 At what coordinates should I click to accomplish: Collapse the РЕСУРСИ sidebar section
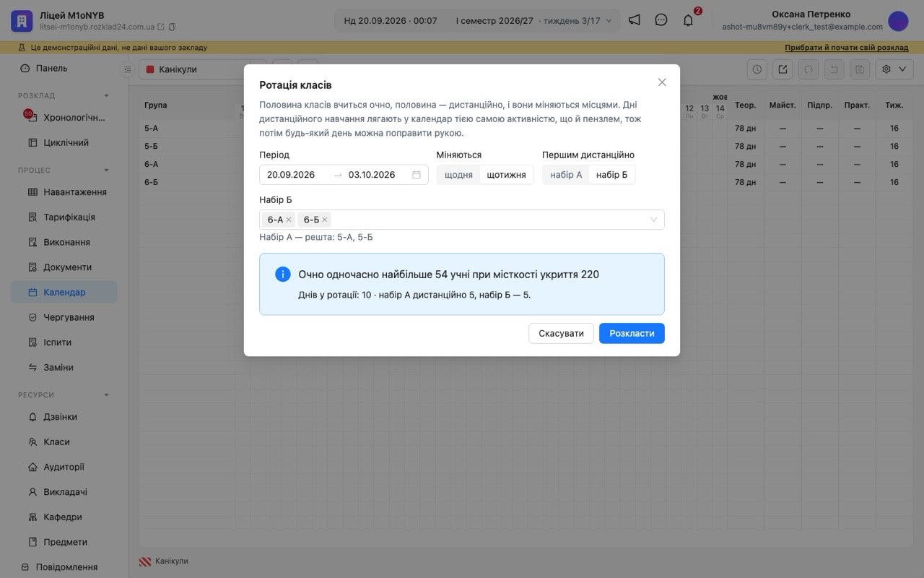point(107,395)
